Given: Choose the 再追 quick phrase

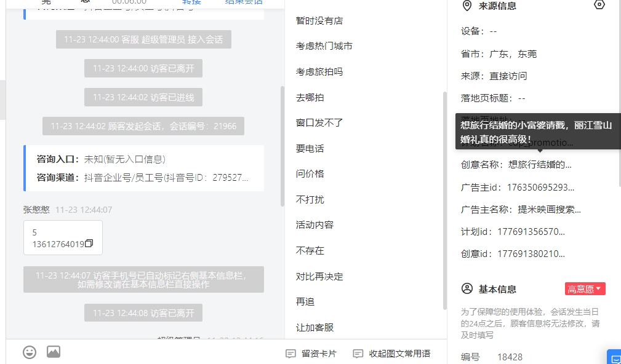Looking at the screenshot, I should 305,302.
